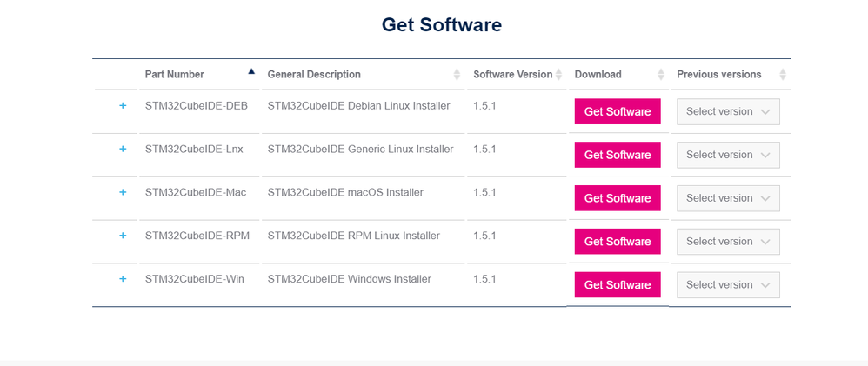Expand the STM32CubeIDE-Mac row details
868x366 pixels.
[x=123, y=192]
